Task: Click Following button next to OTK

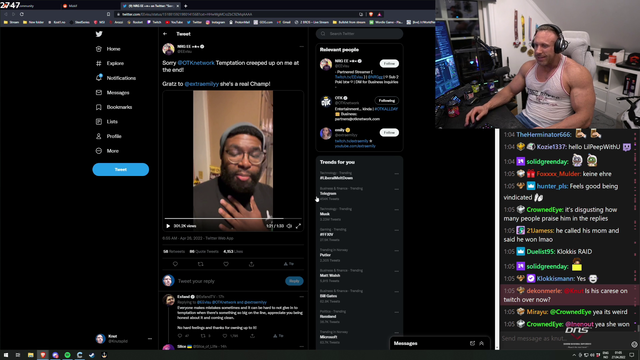Action: pyautogui.click(x=387, y=100)
